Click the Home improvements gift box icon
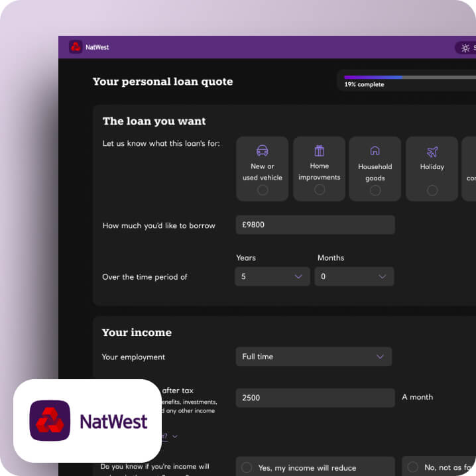Image resolution: width=476 pixels, height=476 pixels. coord(319,150)
